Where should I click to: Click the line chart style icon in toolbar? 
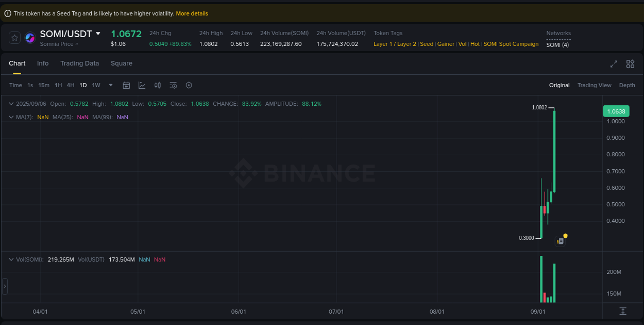[142, 85]
